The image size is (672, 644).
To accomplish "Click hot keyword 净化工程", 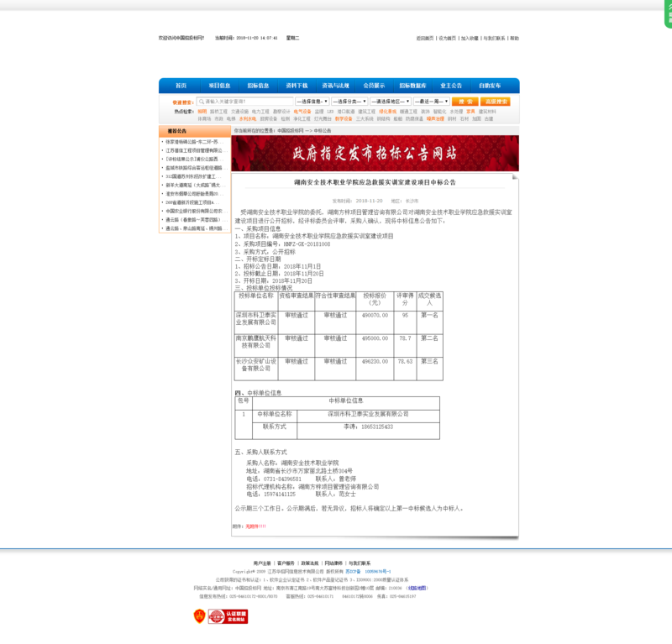I will point(302,118).
